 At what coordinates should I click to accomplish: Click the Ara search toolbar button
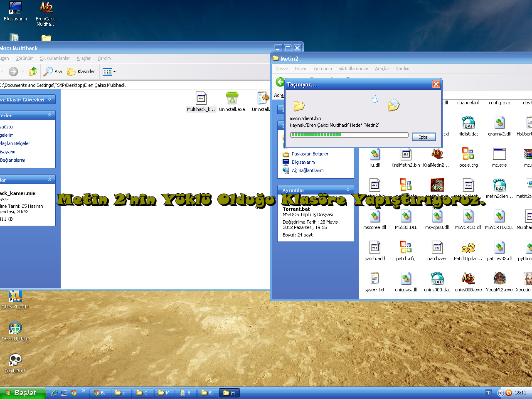click(x=53, y=71)
